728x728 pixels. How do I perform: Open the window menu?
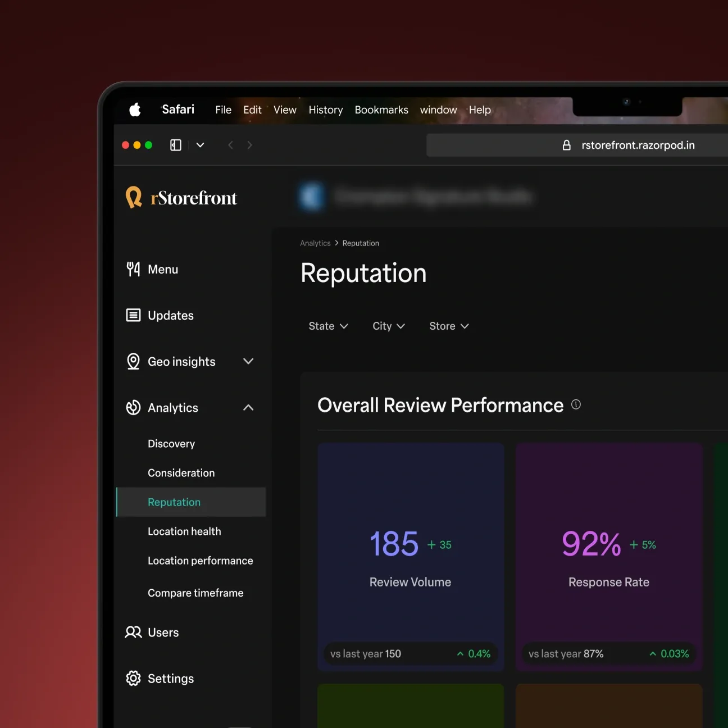tap(438, 110)
